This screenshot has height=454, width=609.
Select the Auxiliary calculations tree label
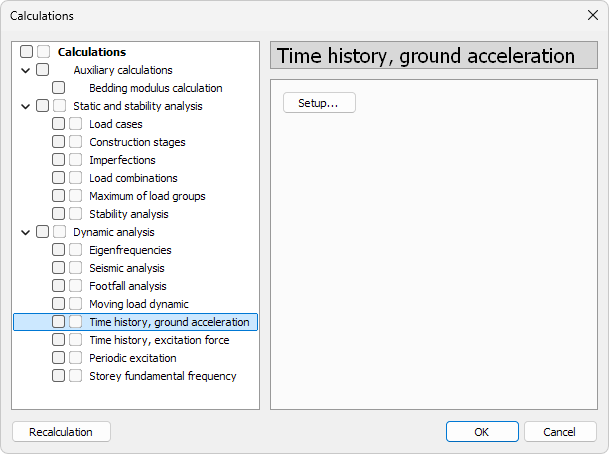tap(123, 70)
